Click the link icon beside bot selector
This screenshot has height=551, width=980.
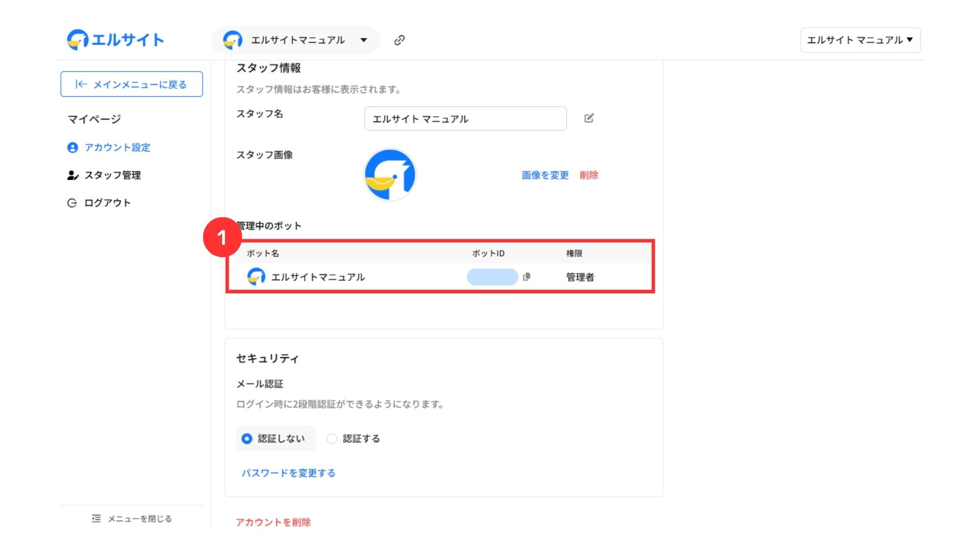[399, 40]
